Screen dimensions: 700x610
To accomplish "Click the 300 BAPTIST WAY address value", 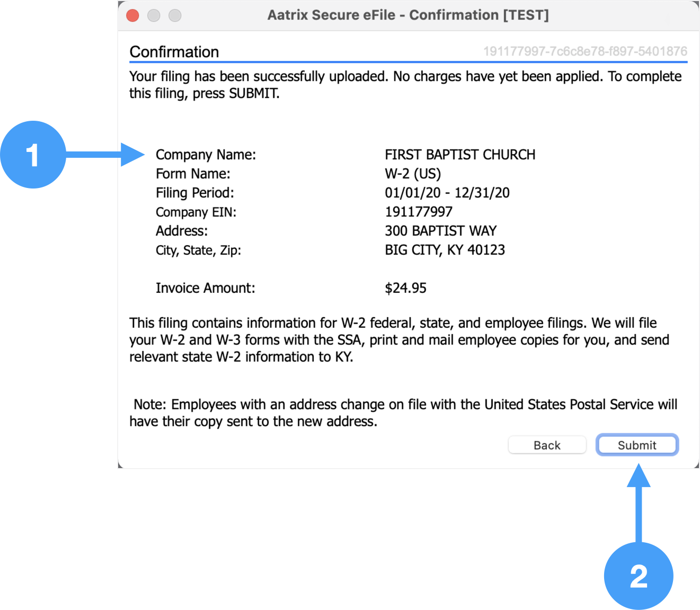I will 440,231.
